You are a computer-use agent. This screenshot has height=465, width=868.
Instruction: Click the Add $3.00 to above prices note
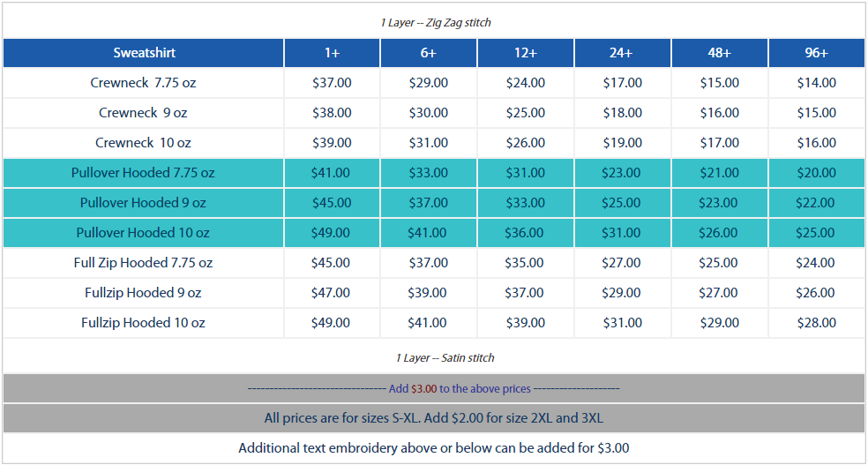(x=433, y=388)
